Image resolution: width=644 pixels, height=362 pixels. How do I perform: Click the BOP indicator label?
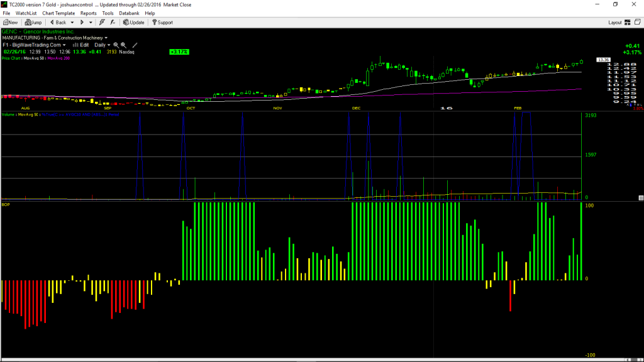[6, 204]
